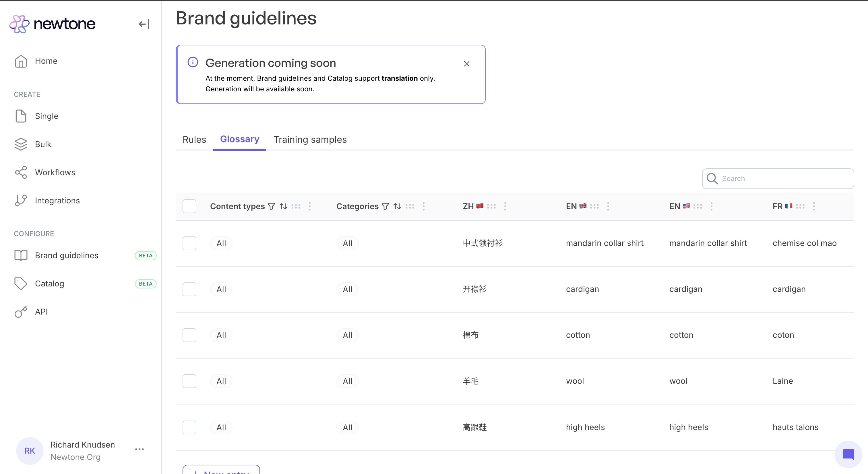The image size is (868, 474).
Task: Switch to the Rules tab
Action: [194, 140]
